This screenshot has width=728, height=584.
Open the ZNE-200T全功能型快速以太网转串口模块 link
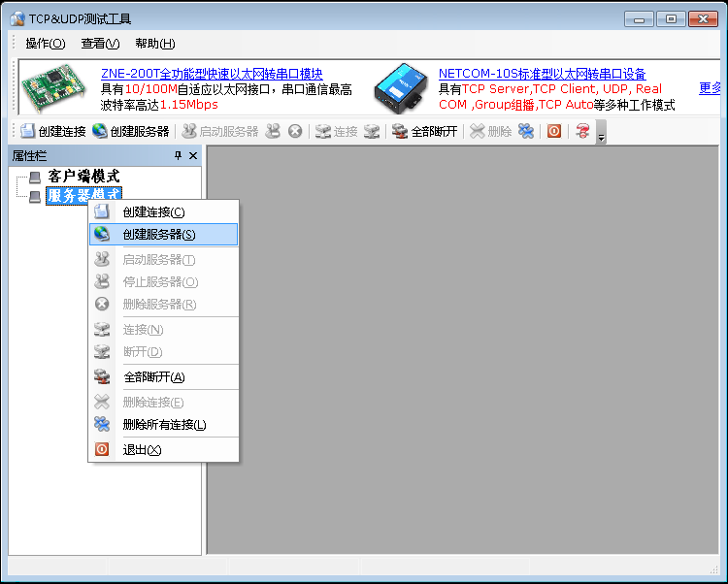coord(212,74)
